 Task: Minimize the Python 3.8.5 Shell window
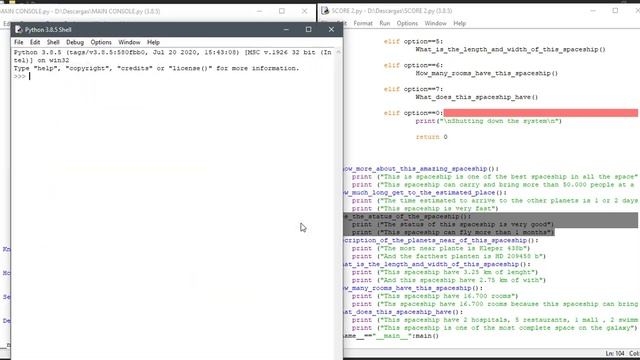point(286,29)
